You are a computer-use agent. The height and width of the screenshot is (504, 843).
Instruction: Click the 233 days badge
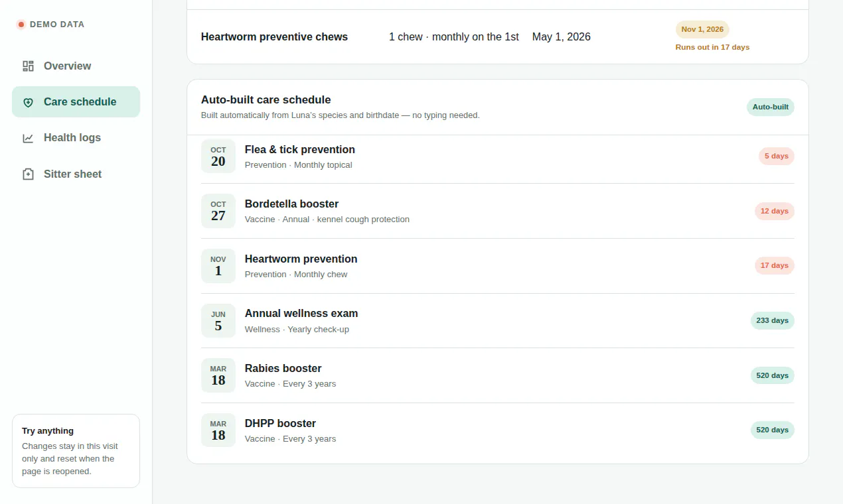click(772, 321)
